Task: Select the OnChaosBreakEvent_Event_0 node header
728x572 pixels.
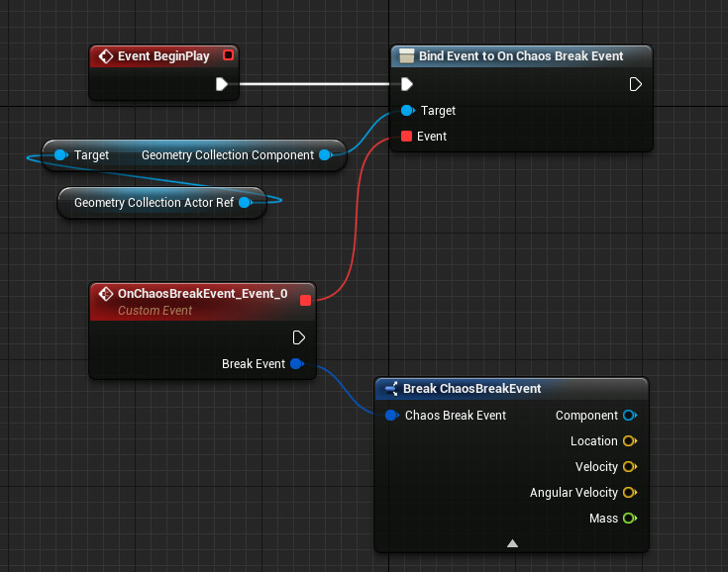Action: [202, 294]
